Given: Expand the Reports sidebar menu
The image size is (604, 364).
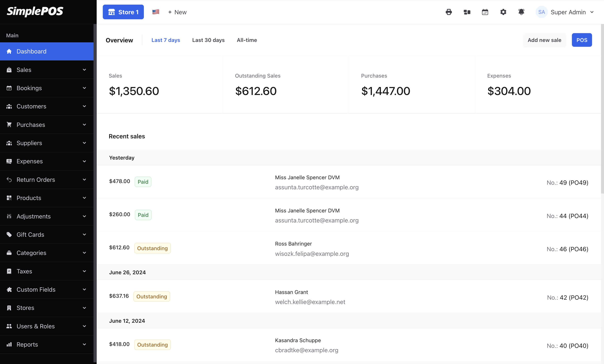Looking at the screenshot, I should [x=47, y=344].
